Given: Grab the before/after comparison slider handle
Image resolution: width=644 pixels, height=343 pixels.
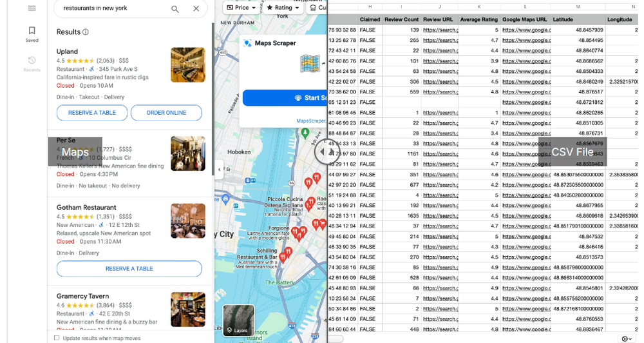Looking at the screenshot, I should 327,153.
